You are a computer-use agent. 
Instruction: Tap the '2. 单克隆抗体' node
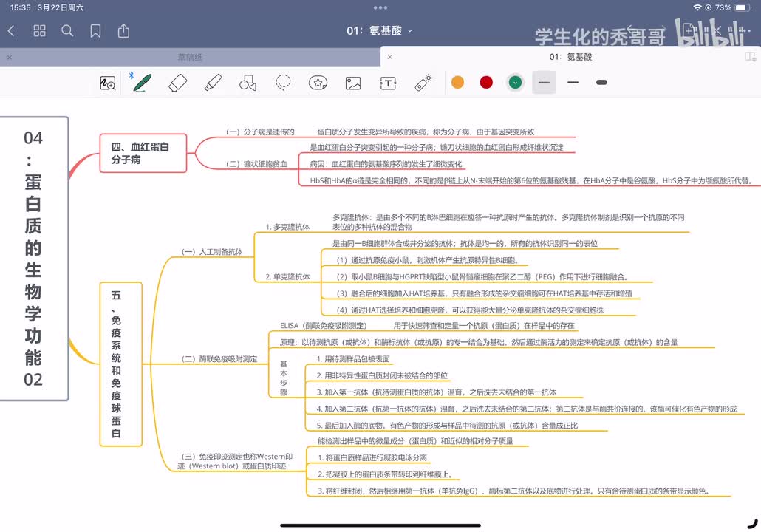(288, 276)
